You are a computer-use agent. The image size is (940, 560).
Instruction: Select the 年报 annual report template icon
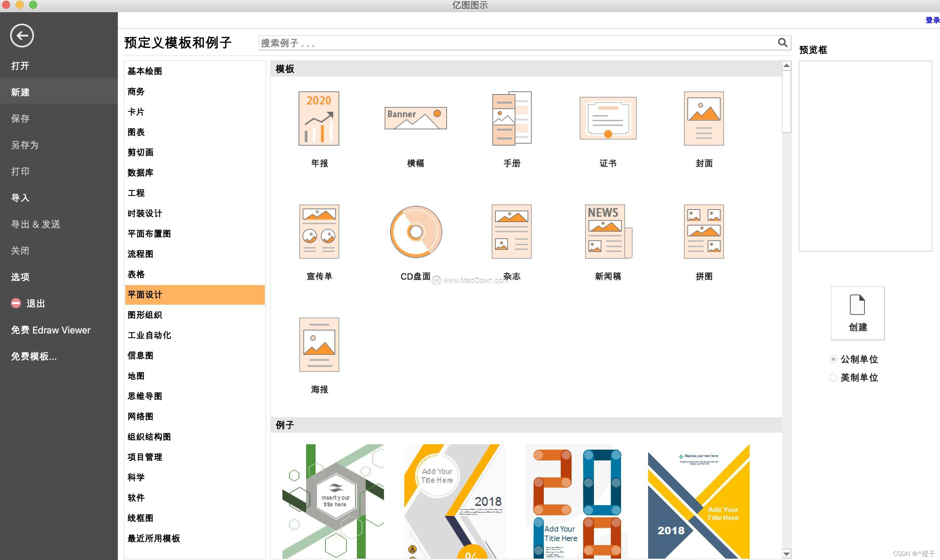(319, 119)
